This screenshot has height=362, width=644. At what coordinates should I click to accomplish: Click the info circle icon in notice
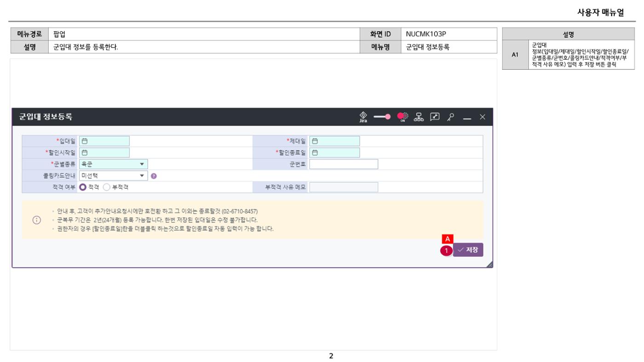(37, 220)
